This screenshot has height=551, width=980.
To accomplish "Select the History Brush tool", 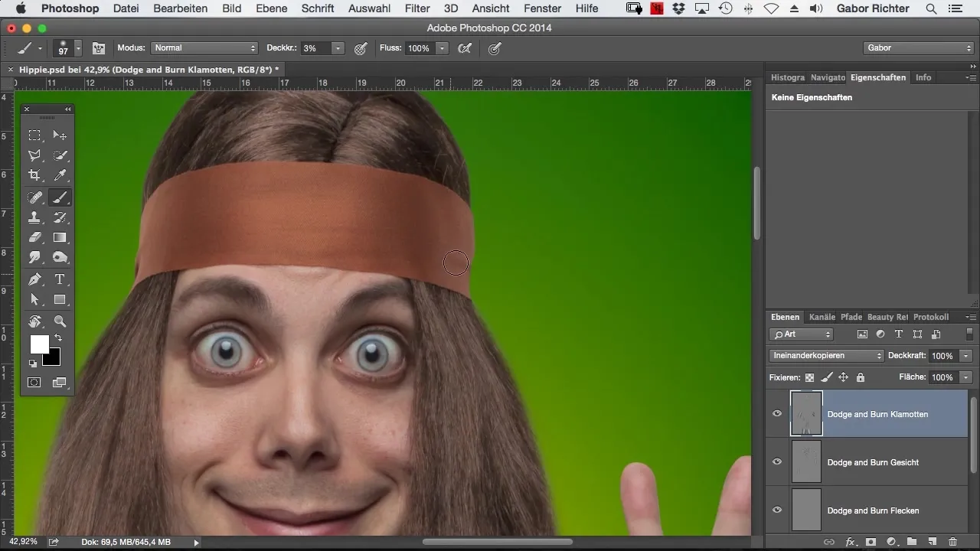I will (60, 218).
